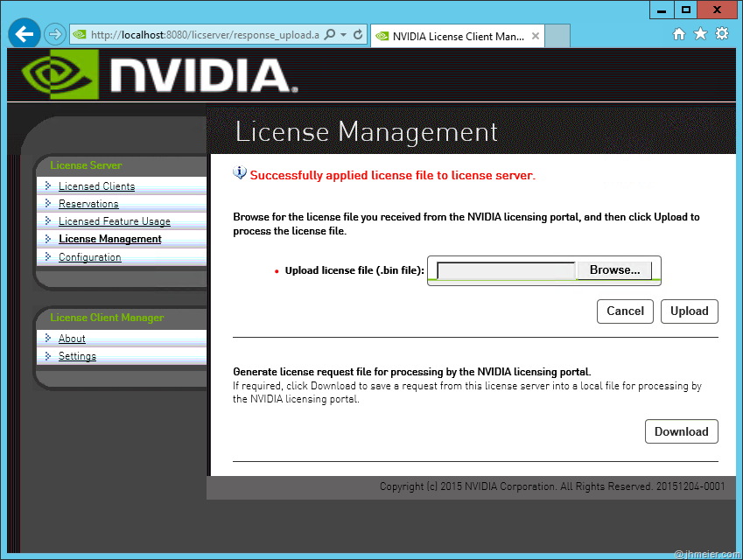Open a new blank browser tab

[x=557, y=36]
